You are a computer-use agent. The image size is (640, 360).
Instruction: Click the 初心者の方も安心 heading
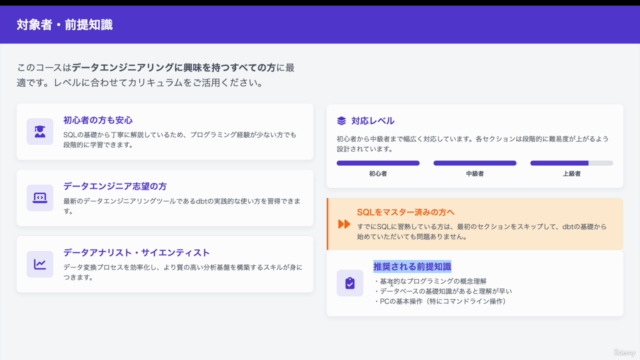coord(98,120)
